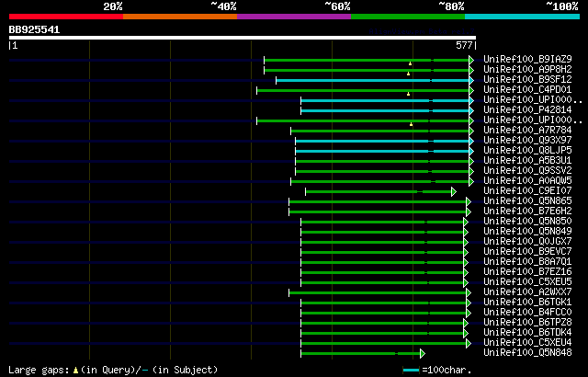The width and height of the screenshot is (588, 377).
Task: Click the purple ~60% identity legend segment
Action: 294,17
